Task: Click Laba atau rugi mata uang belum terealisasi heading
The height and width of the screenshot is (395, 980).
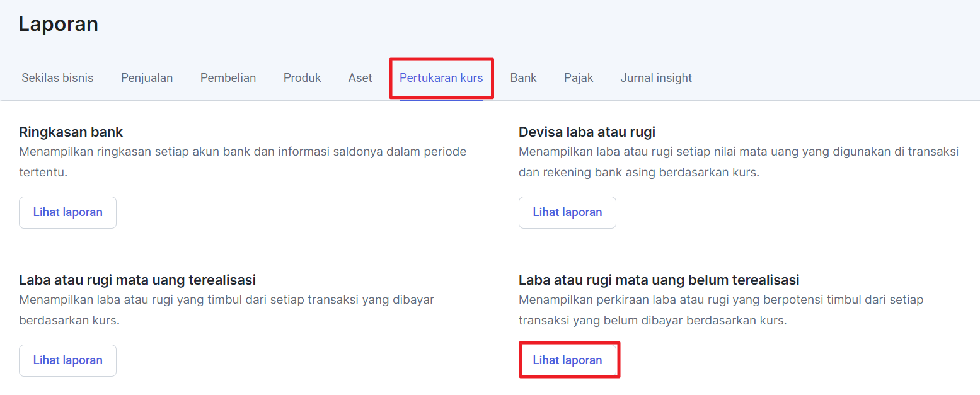Action: coord(659,280)
